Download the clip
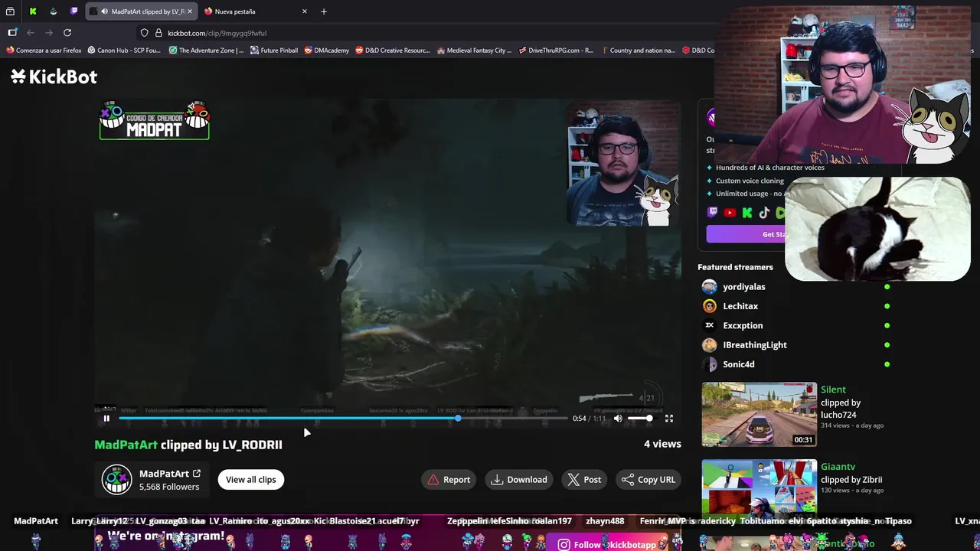This screenshot has width=980, height=551. point(520,480)
